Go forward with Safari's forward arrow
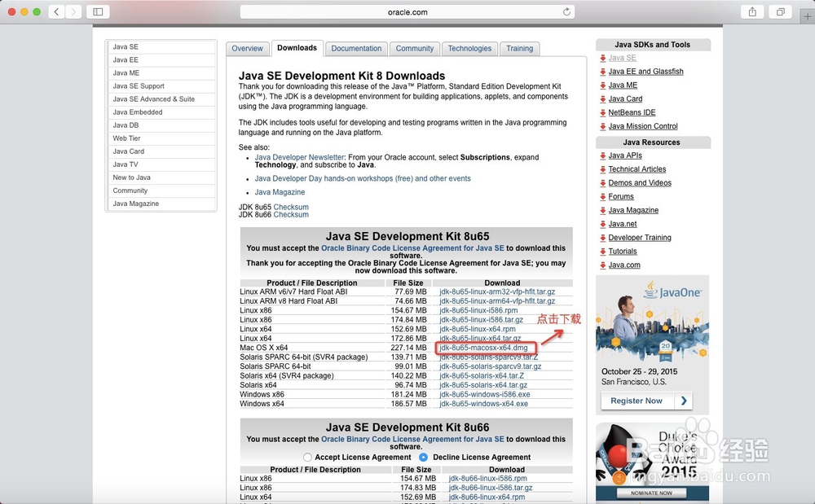Image resolution: width=815 pixels, height=504 pixels. (74, 11)
